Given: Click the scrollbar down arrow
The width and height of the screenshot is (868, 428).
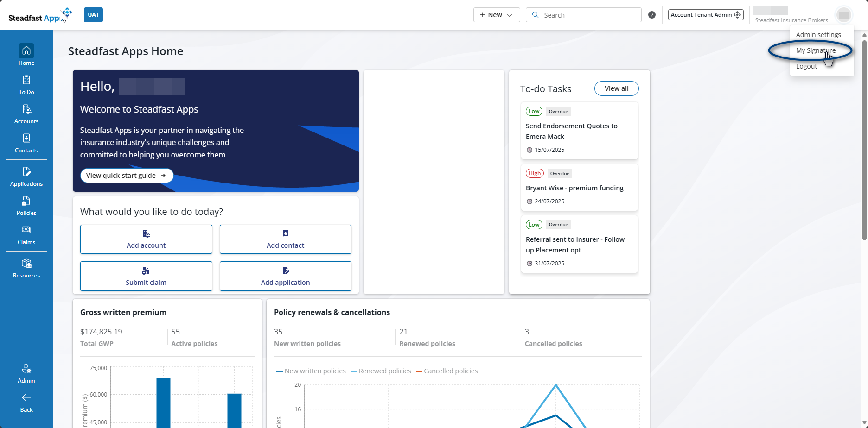Looking at the screenshot, I should point(864,423).
